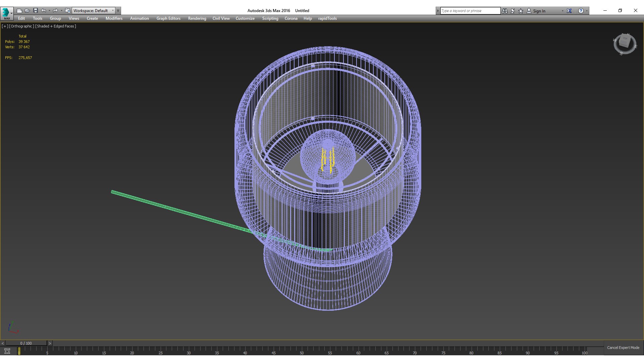This screenshot has width=644, height=362.
Task: Save the scene with the floppy disk icon
Action: tap(36, 11)
